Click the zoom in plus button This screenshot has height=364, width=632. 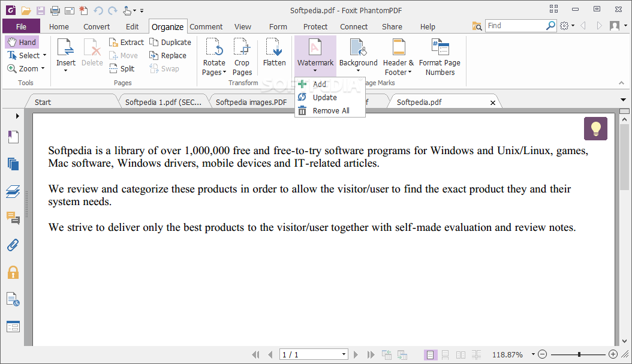[x=613, y=354]
